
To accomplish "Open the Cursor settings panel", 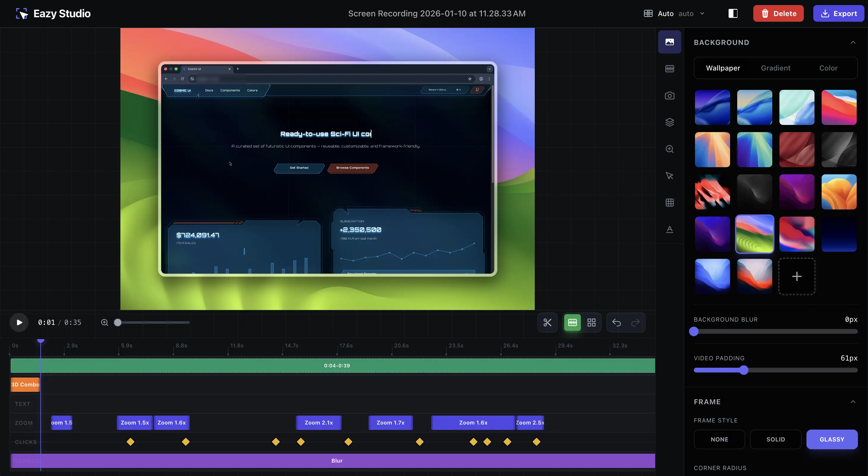I will click(x=669, y=176).
